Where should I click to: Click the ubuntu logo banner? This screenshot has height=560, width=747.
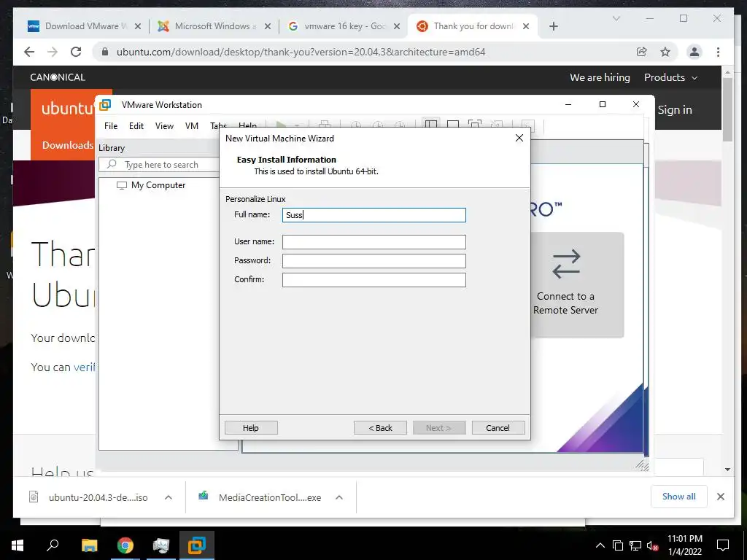click(66, 109)
